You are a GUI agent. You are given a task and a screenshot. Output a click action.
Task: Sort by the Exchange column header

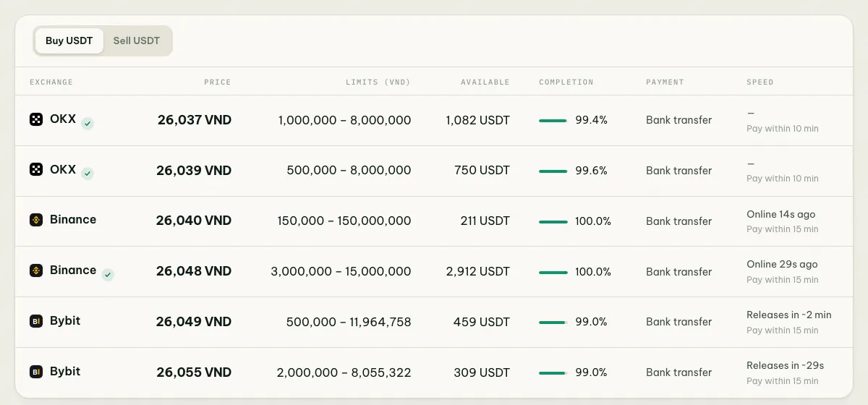click(51, 82)
